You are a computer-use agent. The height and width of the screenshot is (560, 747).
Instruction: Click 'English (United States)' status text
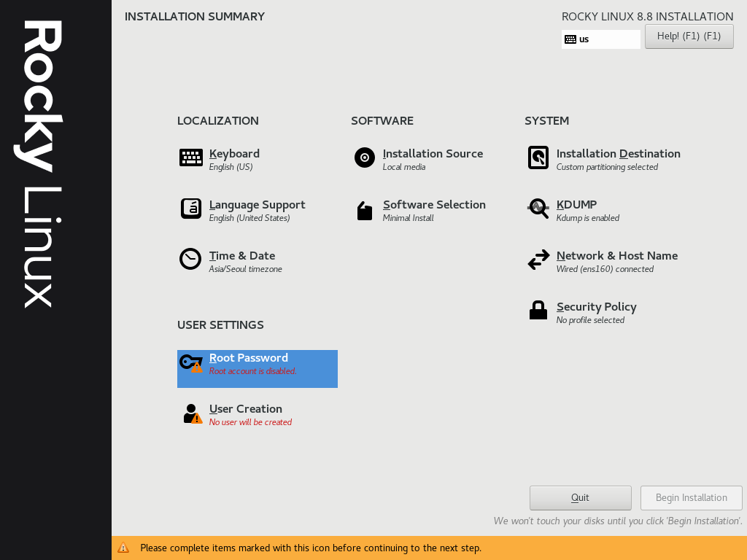pyautogui.click(x=249, y=217)
